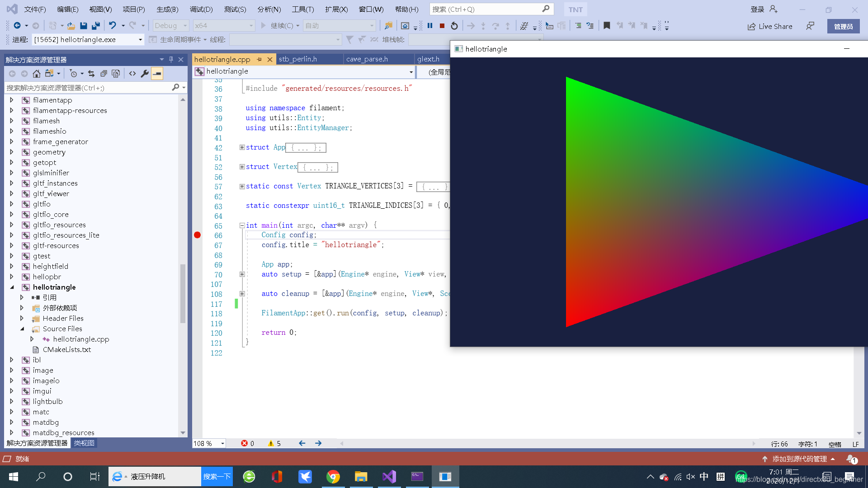Click the bookmark icon in toolbar
This screenshot has width=868, height=488.
(607, 26)
